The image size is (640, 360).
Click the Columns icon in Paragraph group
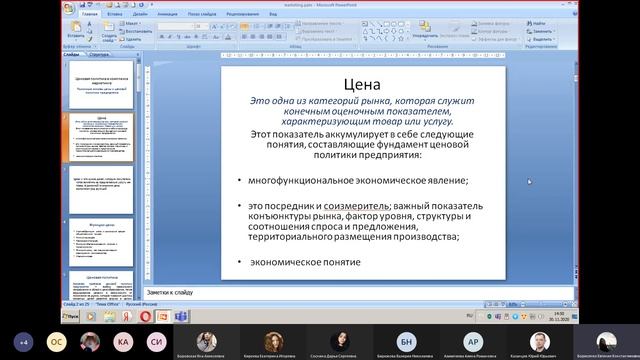click(x=280, y=37)
